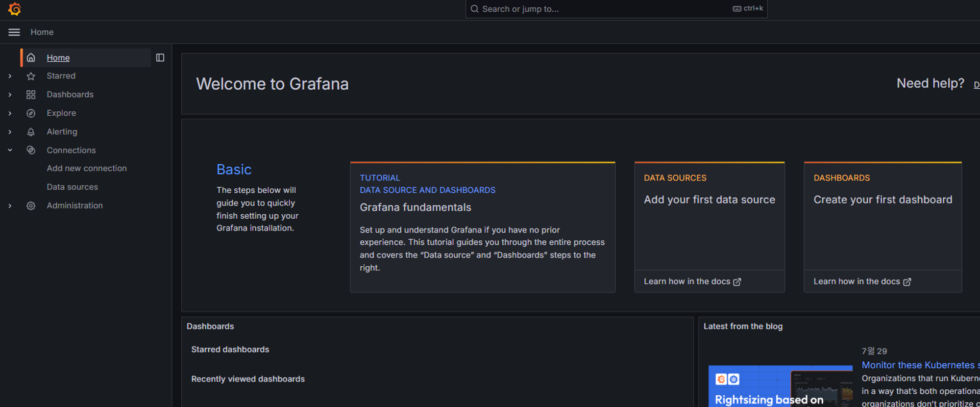This screenshot has height=407, width=980.
Task: Expand the Starred section chevron
Action: (x=10, y=76)
